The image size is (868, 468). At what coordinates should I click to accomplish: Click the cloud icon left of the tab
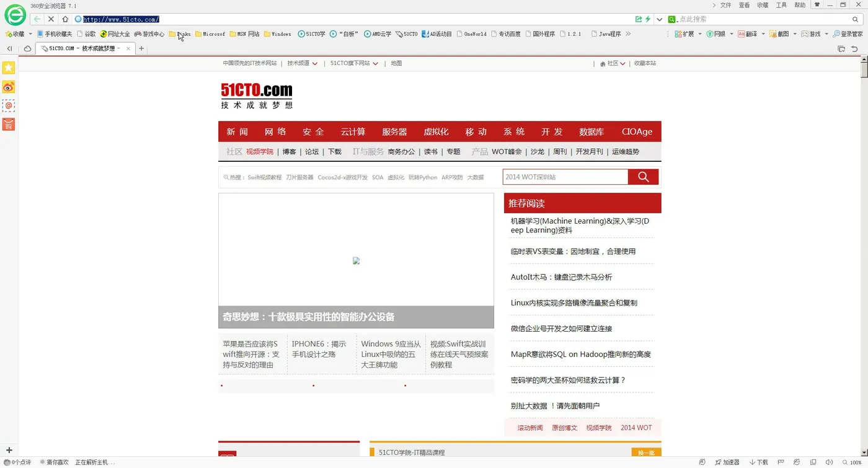(28, 48)
